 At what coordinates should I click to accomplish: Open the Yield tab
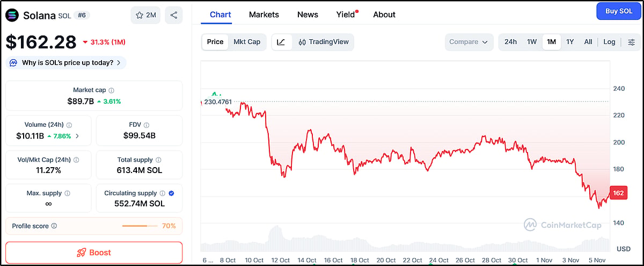click(347, 15)
